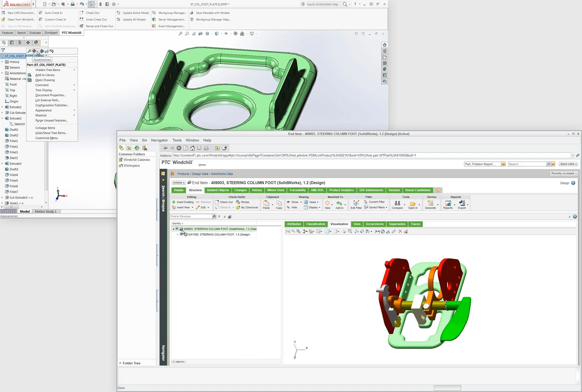The image size is (582, 392).
Task: Open the Actions button for the End Item
Action: click(178, 183)
